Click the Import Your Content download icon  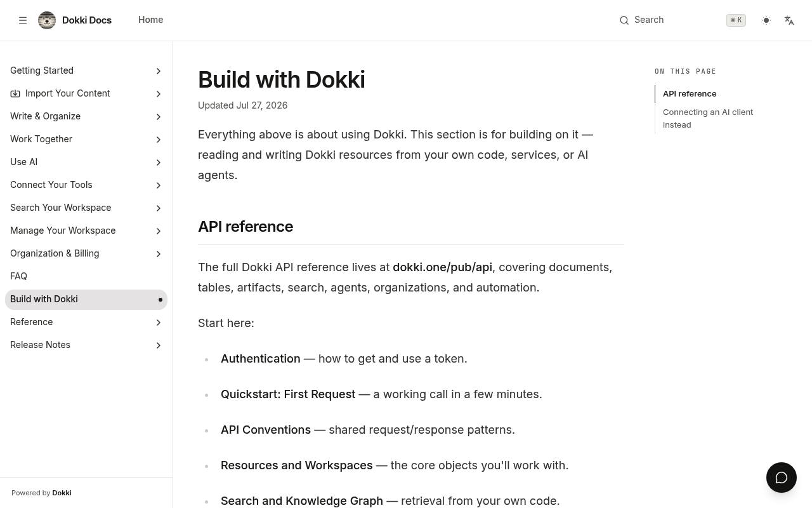pos(15,93)
